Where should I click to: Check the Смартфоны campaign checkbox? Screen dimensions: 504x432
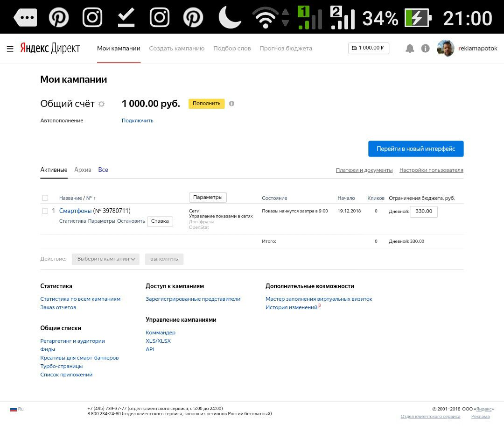45,211
